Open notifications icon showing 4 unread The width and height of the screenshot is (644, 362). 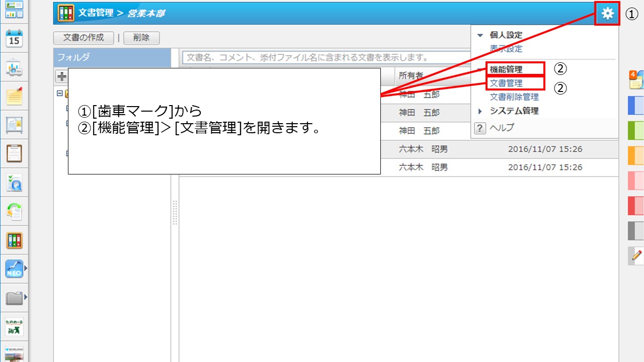[x=635, y=79]
